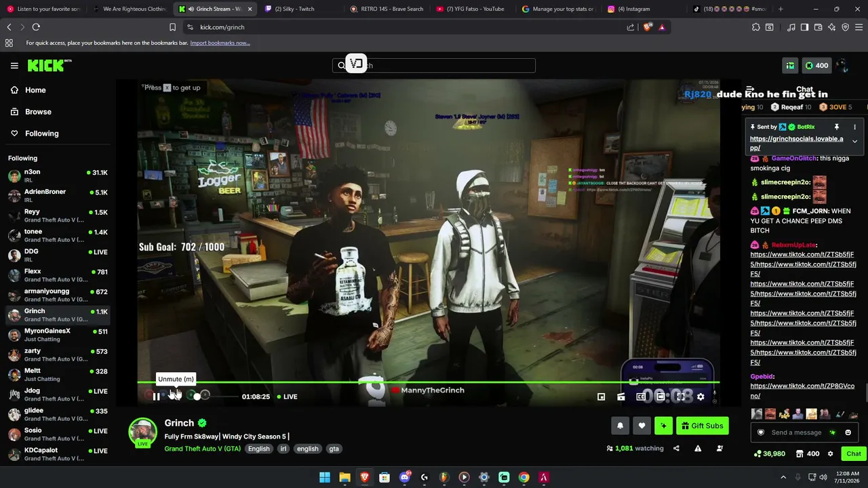Open 36,980 channel points balance
Viewport: 868px width, 488px height.
pos(770,453)
